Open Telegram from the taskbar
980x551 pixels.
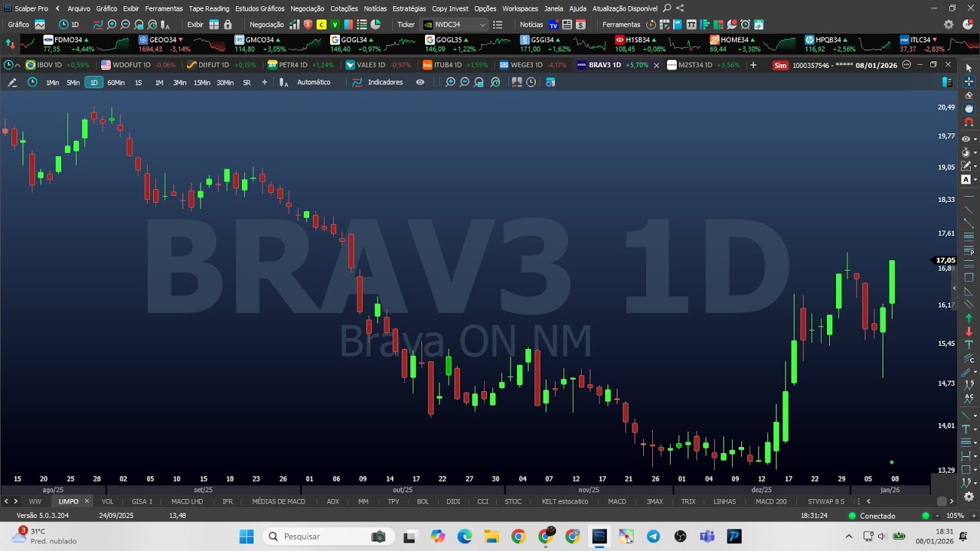[653, 536]
